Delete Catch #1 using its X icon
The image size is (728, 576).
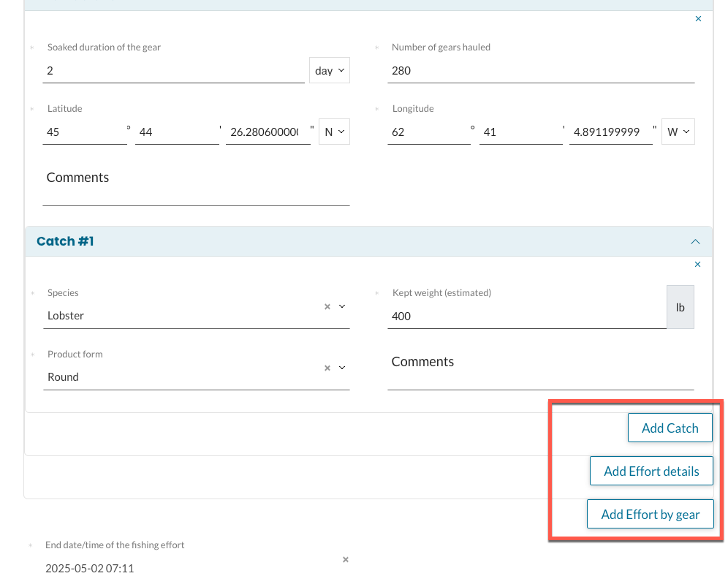tap(697, 265)
